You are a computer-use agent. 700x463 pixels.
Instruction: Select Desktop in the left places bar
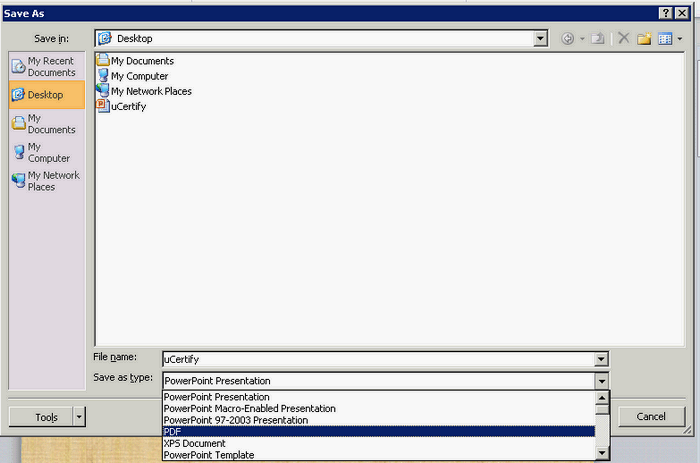pyautogui.click(x=45, y=95)
